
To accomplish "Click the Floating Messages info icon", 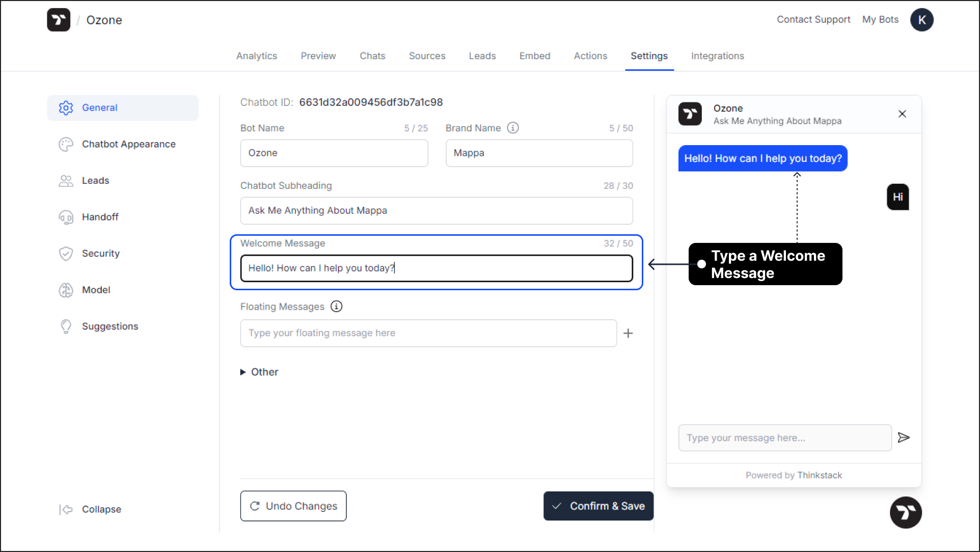I will click(x=337, y=306).
